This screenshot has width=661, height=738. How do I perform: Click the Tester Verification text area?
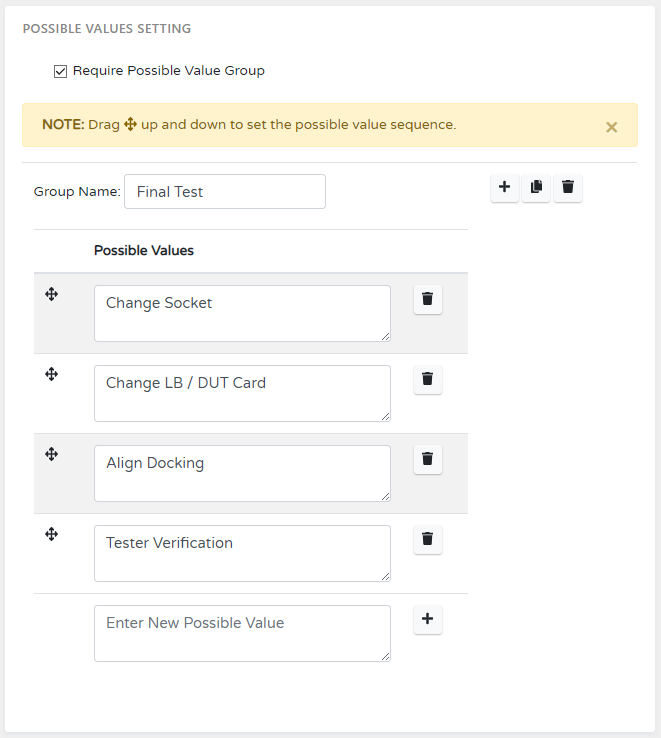point(242,553)
